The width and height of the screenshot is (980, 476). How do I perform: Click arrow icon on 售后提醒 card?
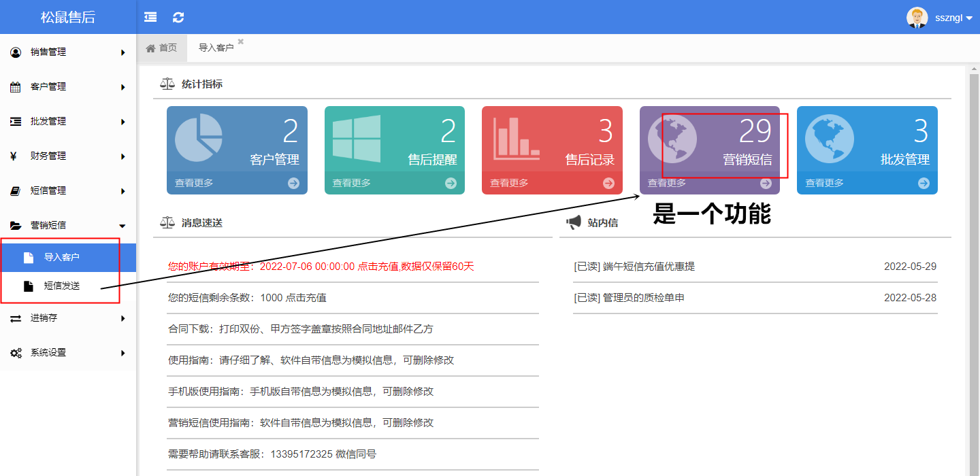point(451,183)
